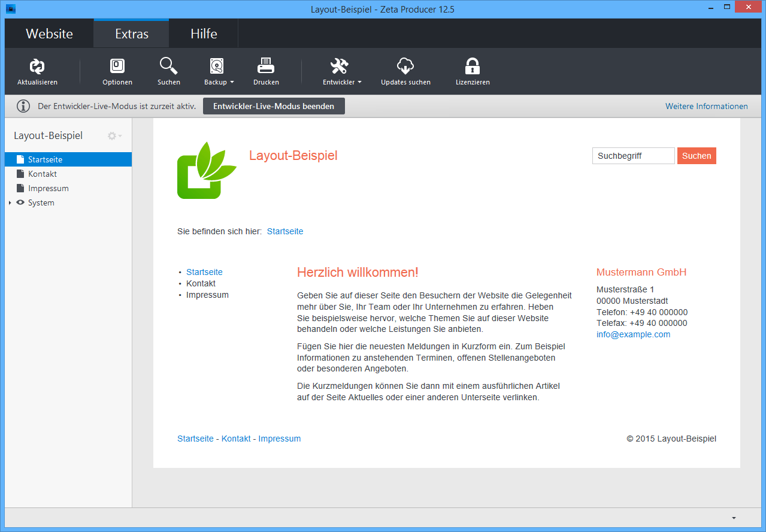Click the Aktualisieren refresh icon
The width and height of the screenshot is (766, 532).
point(37,66)
